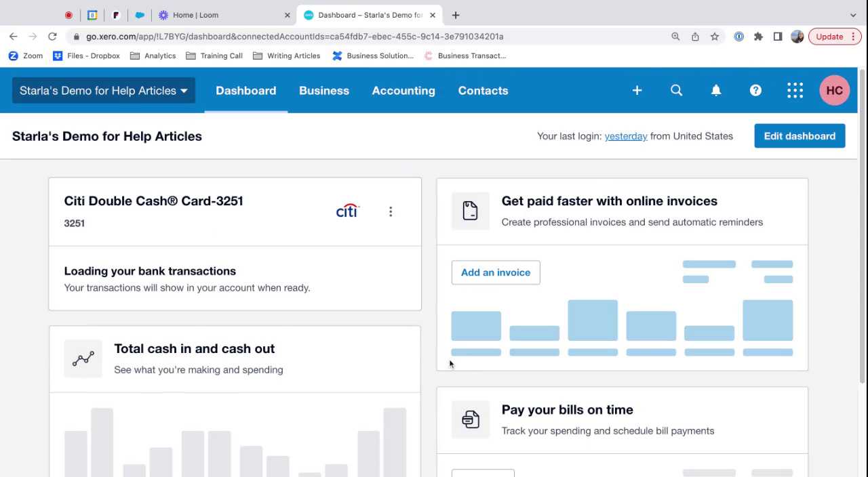
Task: Open the Business Solution bookmark
Action: [x=372, y=56]
